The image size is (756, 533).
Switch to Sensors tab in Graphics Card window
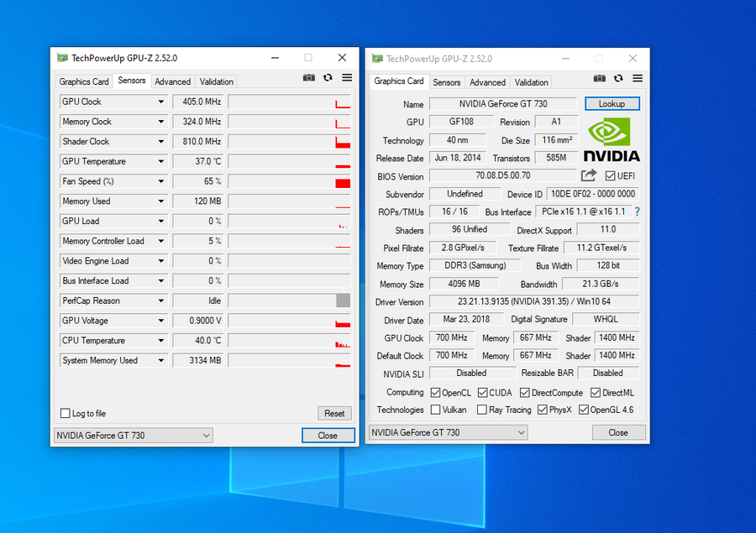447,82
